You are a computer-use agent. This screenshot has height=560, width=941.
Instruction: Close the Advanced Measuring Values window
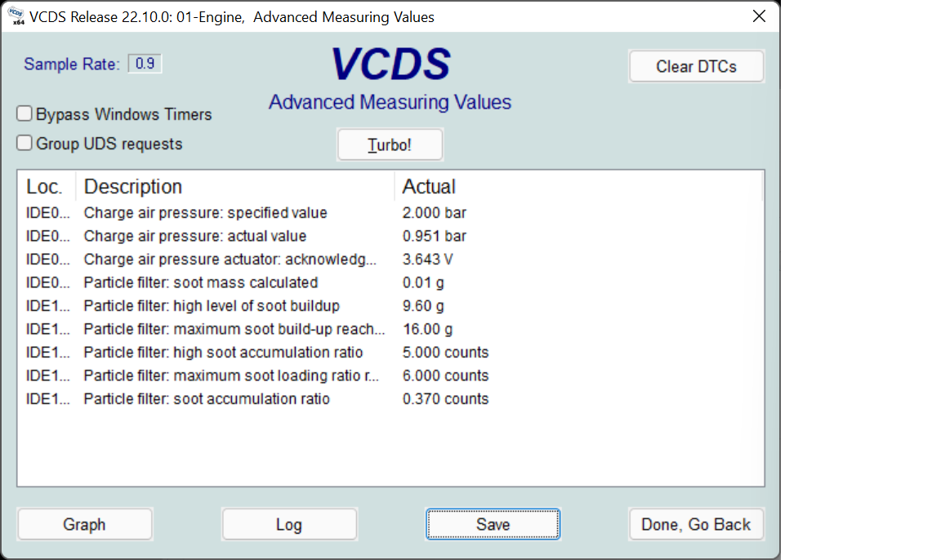(759, 16)
